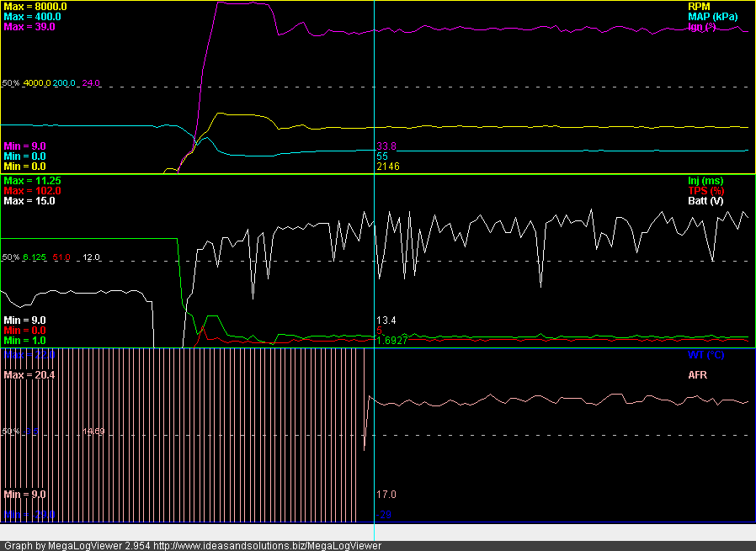Image resolution: width=756 pixels, height=551 pixels.
Task: Select the green Max = 11.25 text
Action: click(32, 181)
